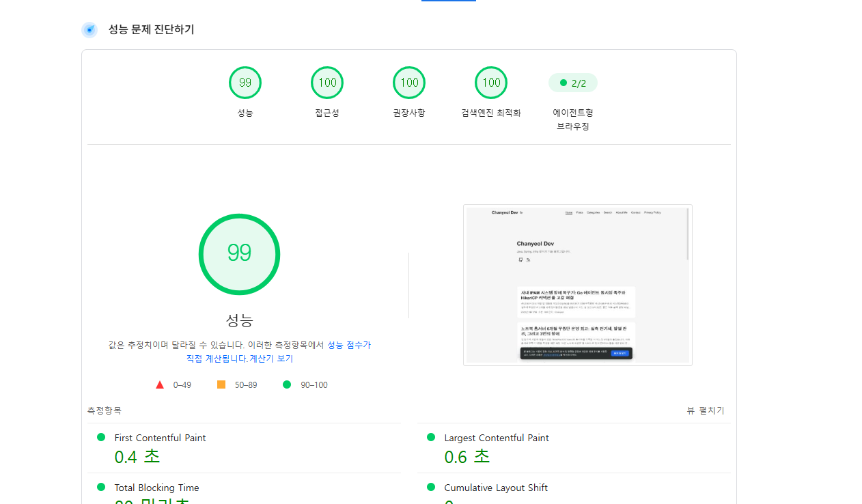
Task: Click the red triangle 0–49 legend icon
Action: (x=160, y=384)
